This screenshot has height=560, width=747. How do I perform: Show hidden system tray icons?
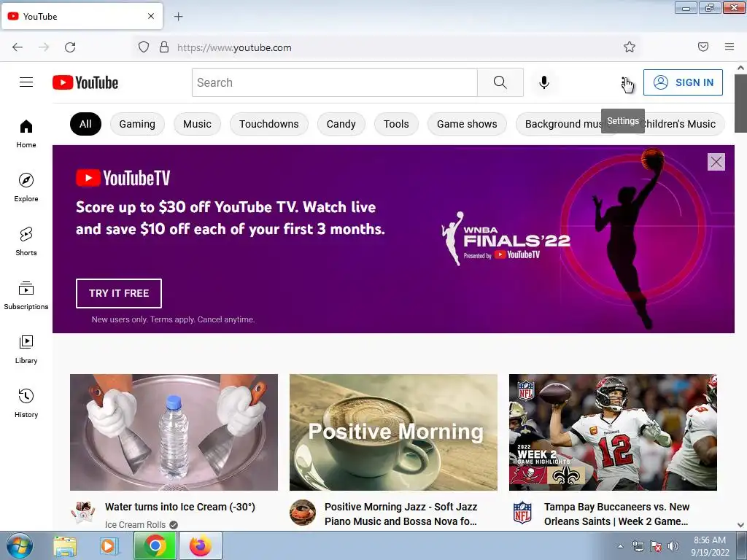pos(620,546)
